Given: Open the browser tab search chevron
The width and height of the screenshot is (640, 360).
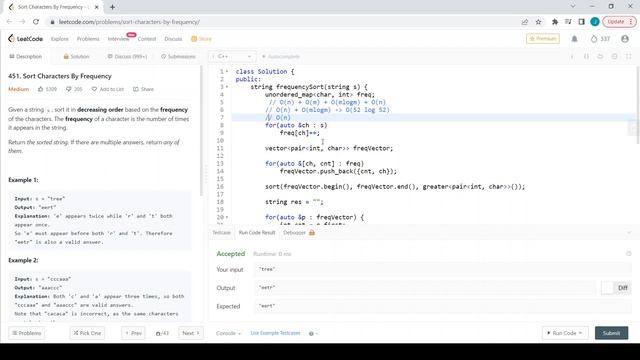Looking at the screenshot, I should [573, 7].
